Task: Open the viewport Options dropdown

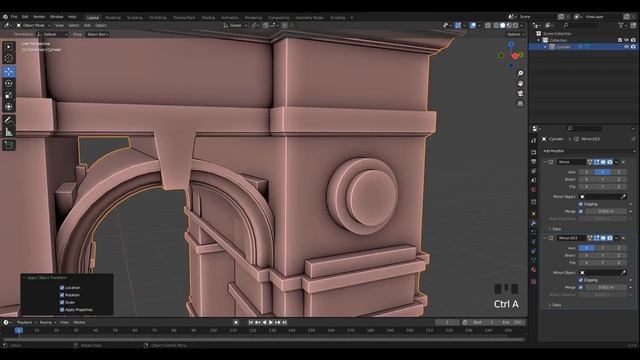Action: [x=515, y=34]
